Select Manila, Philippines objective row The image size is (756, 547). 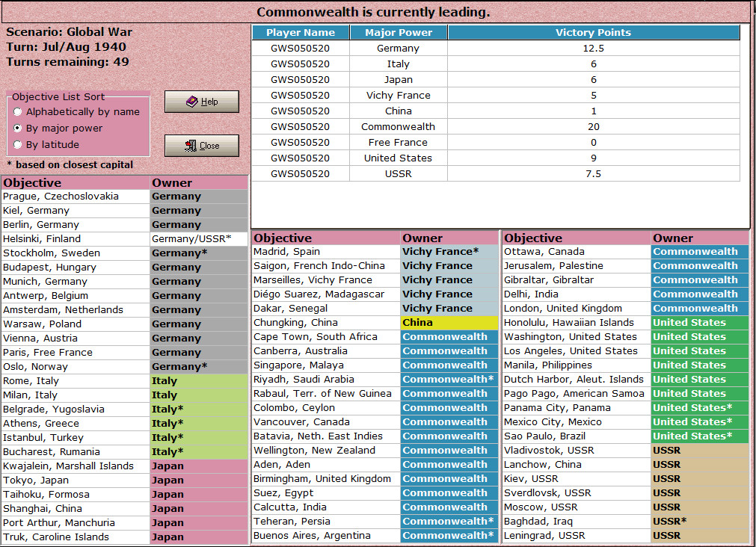pos(625,365)
